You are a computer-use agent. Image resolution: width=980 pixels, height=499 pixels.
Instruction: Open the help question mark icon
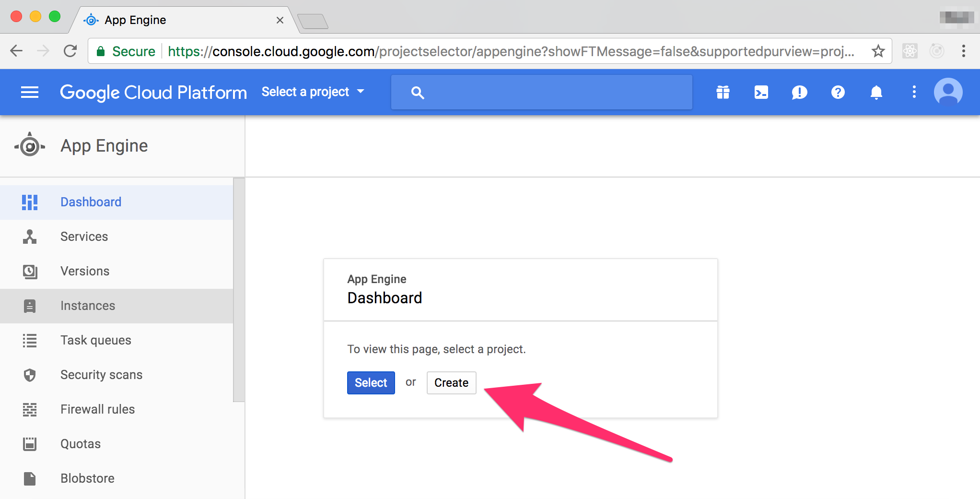coord(838,92)
